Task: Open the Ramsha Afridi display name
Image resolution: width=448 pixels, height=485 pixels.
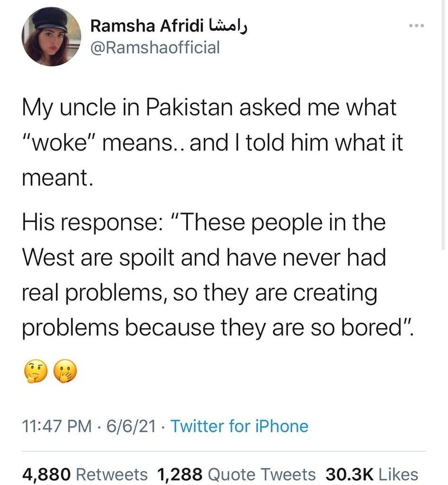Action: 147,26
